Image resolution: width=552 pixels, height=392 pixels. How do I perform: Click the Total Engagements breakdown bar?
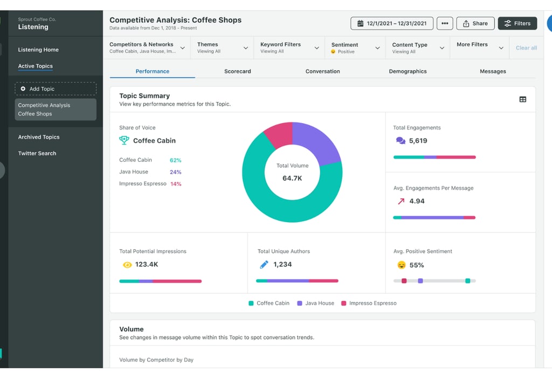(434, 157)
